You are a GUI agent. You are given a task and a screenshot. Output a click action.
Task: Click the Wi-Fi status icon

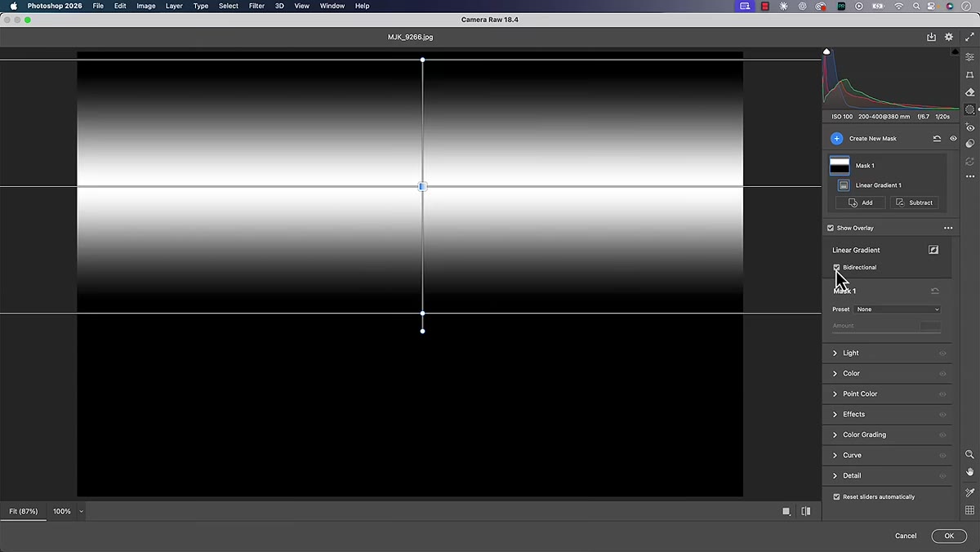click(x=898, y=6)
